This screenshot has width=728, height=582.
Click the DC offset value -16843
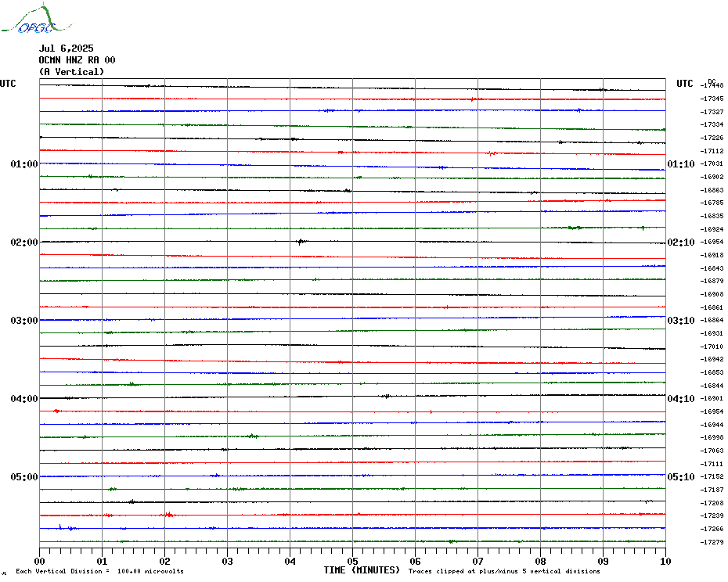(712, 268)
